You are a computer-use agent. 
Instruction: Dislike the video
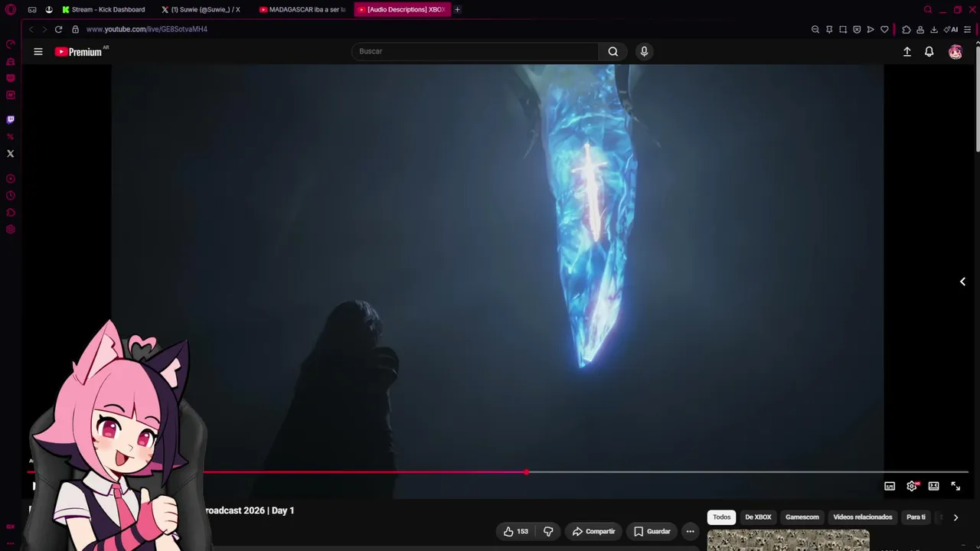[x=548, y=531]
